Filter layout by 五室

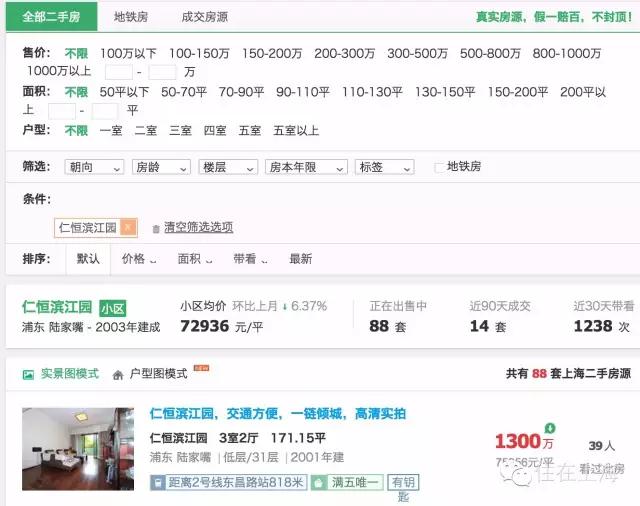pos(249,131)
